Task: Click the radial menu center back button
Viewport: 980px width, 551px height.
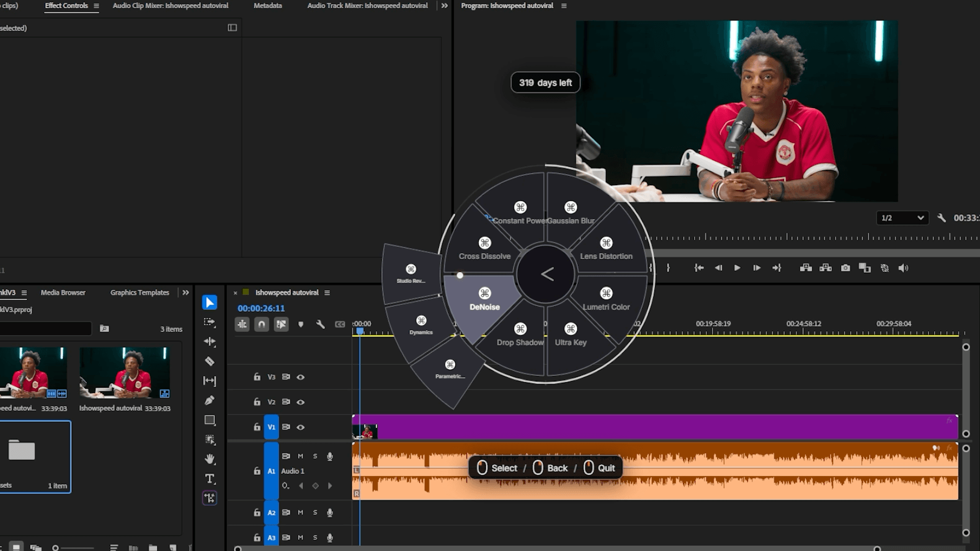Action: pos(547,274)
